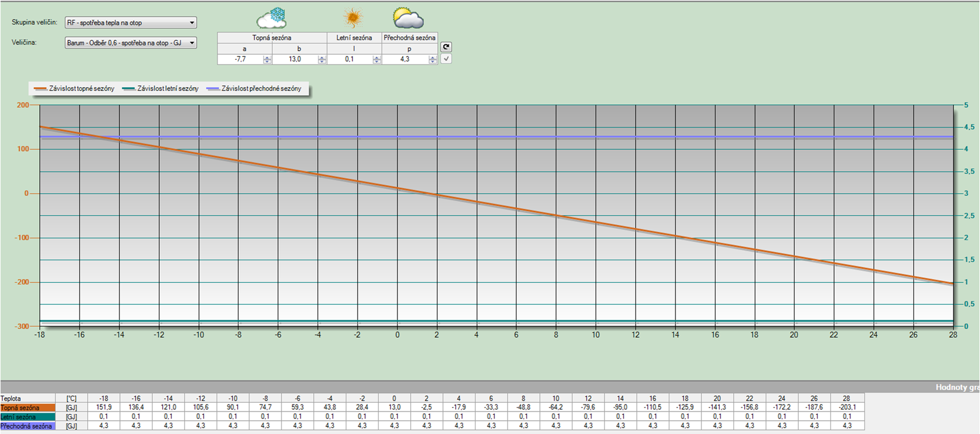Screen dimensions: 980x434
Task: Click Topná sezóna value -110,5
Action: pyautogui.click(x=653, y=407)
